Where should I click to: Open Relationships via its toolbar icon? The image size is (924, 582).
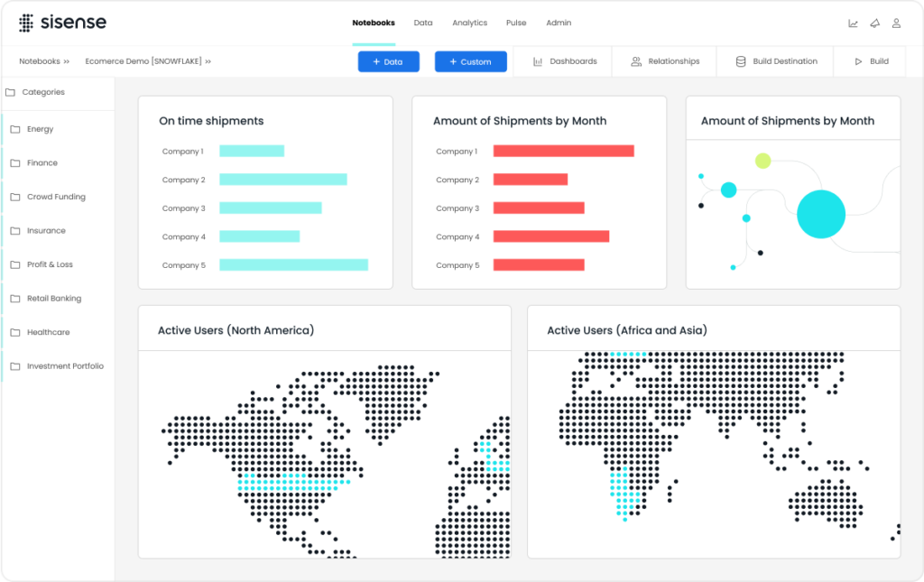click(x=635, y=60)
